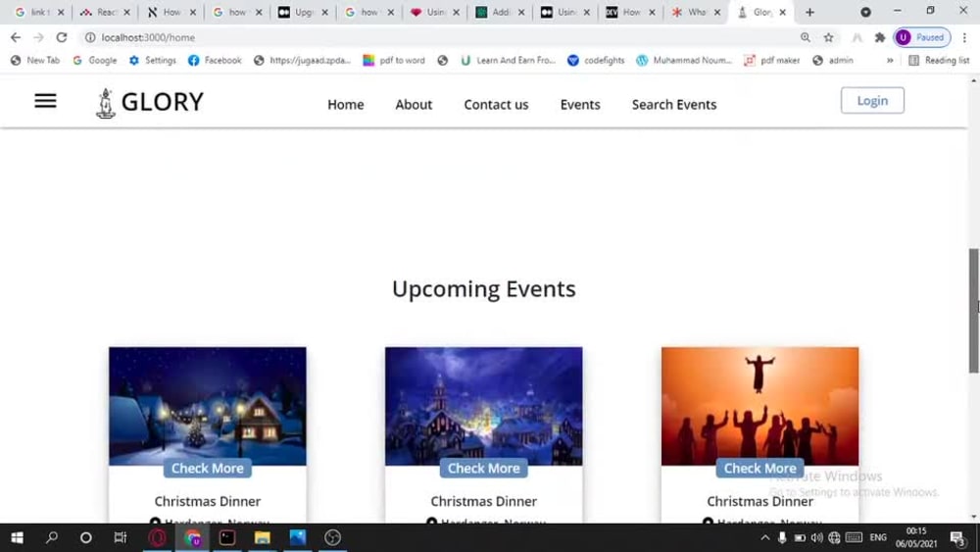Check More on the night town event
Viewport: 980px width, 552px height.
tap(484, 469)
